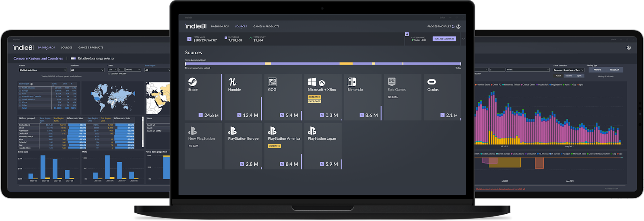Select the Actual chart mode
This screenshot has height=221, width=644.
pyautogui.click(x=558, y=76)
